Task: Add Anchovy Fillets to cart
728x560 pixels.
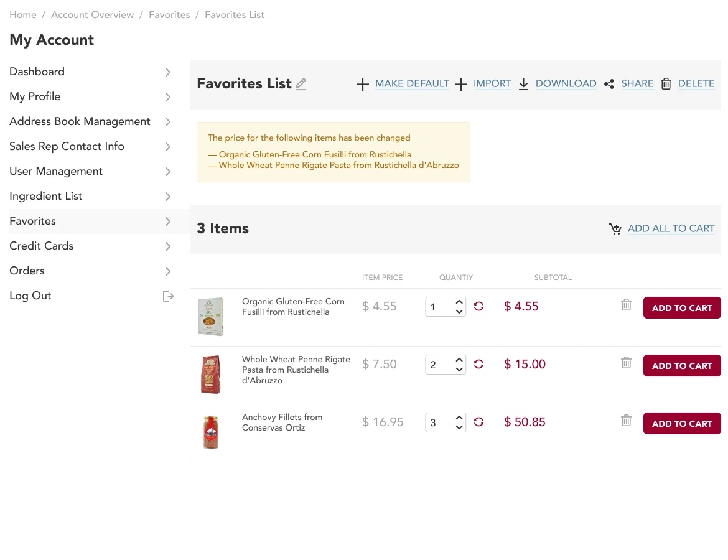Action: pyautogui.click(x=682, y=424)
